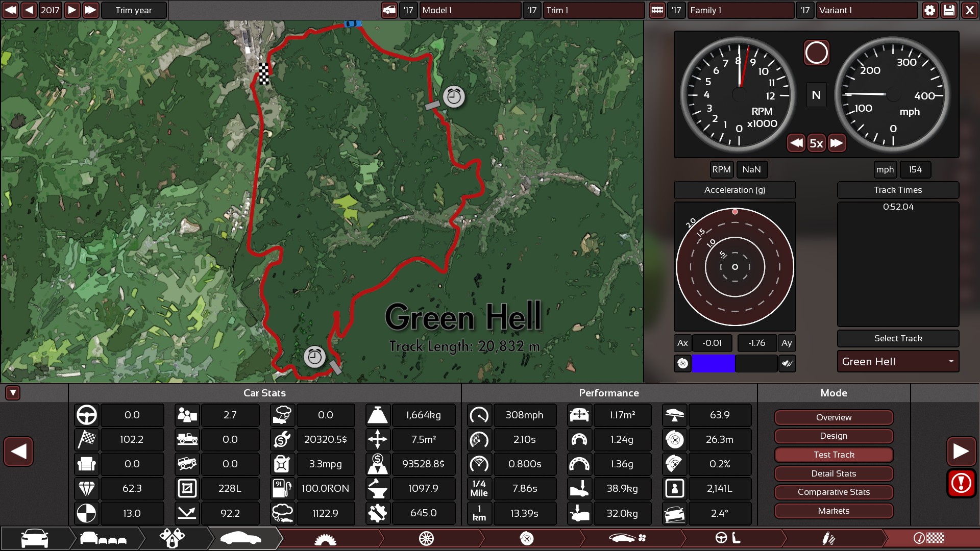Toggle the record circle button above gear indicator
This screenshot has height=551, width=980.
point(816,53)
